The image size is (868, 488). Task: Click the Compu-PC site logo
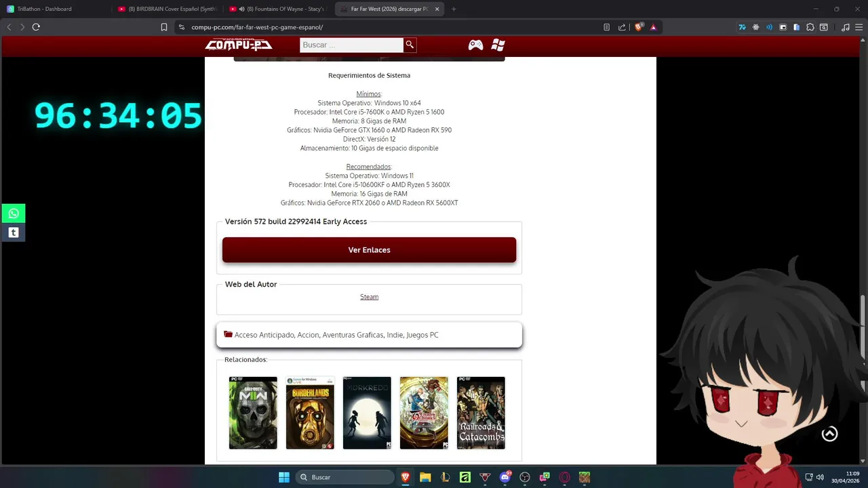pos(239,45)
